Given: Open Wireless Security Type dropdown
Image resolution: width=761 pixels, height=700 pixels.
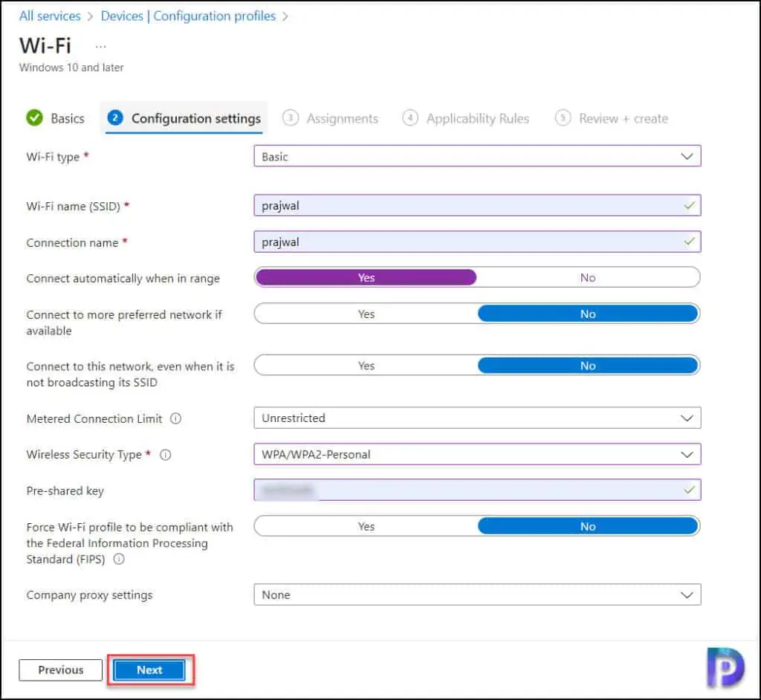Looking at the screenshot, I should [477, 454].
